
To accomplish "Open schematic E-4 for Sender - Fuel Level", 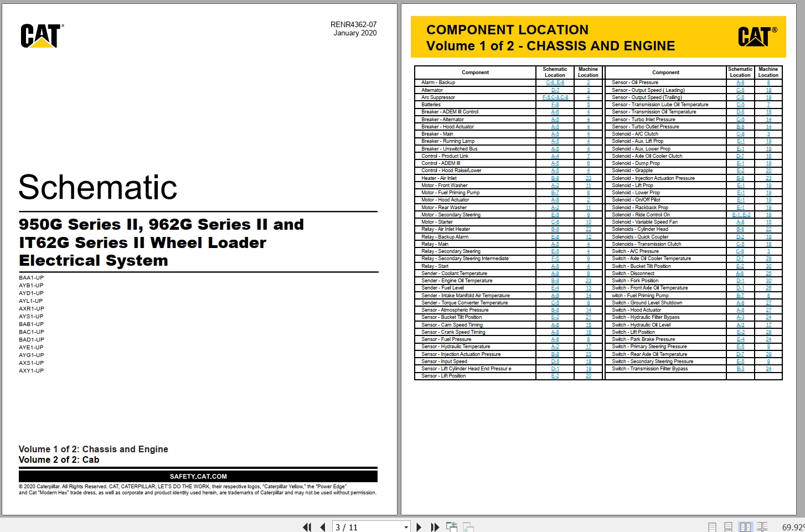I will point(555,288).
